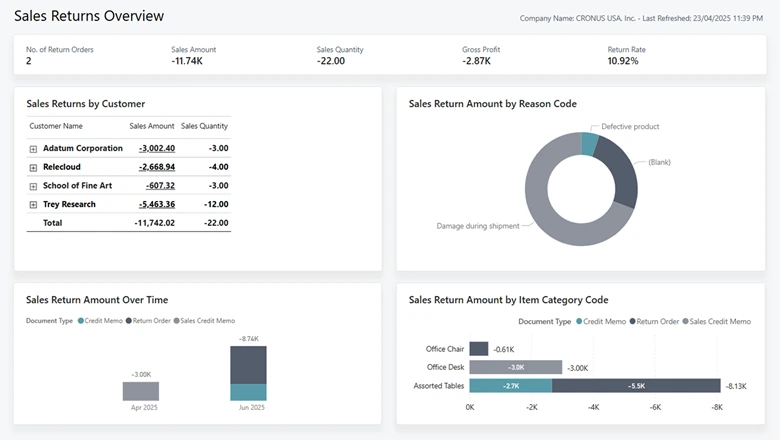The width and height of the screenshot is (780, 440).
Task: Sort by Customer Name column header
Action: click(56, 126)
